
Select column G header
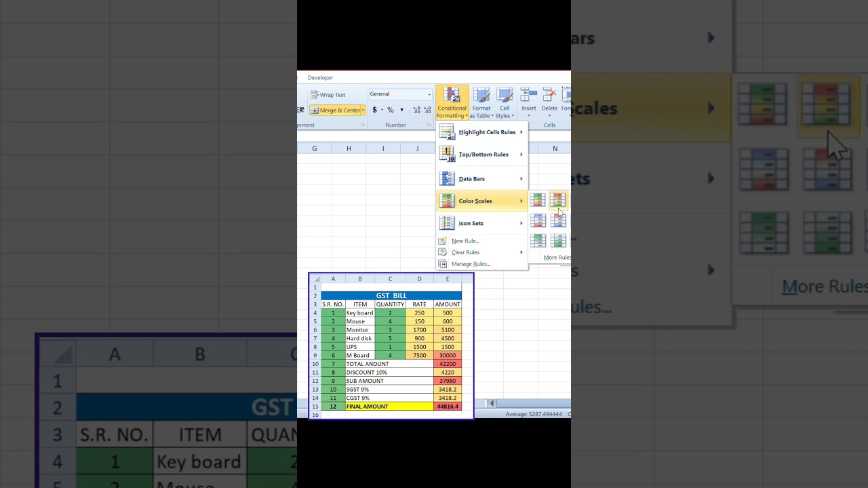click(x=315, y=148)
